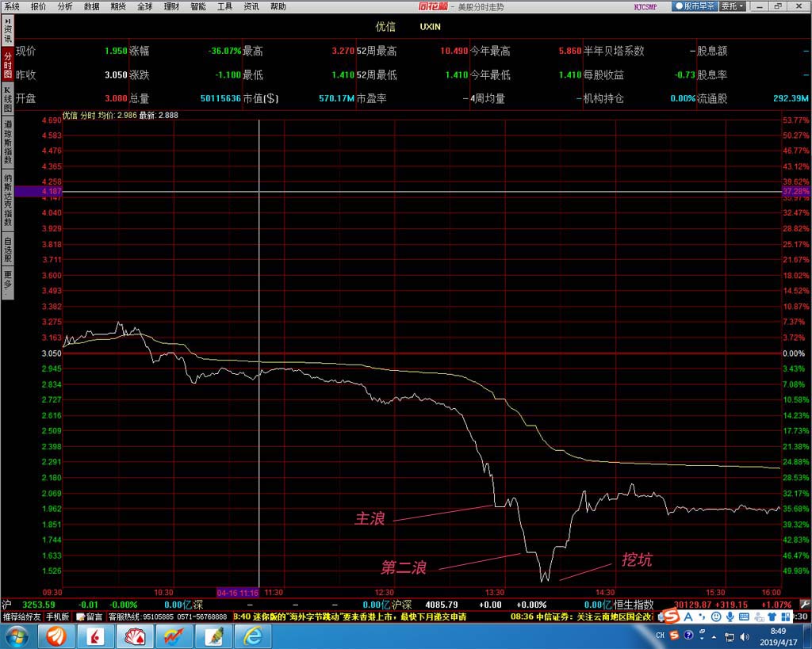This screenshot has height=649, width=812.
Task: Open the stock chart app in taskbar
Action: click(174, 636)
